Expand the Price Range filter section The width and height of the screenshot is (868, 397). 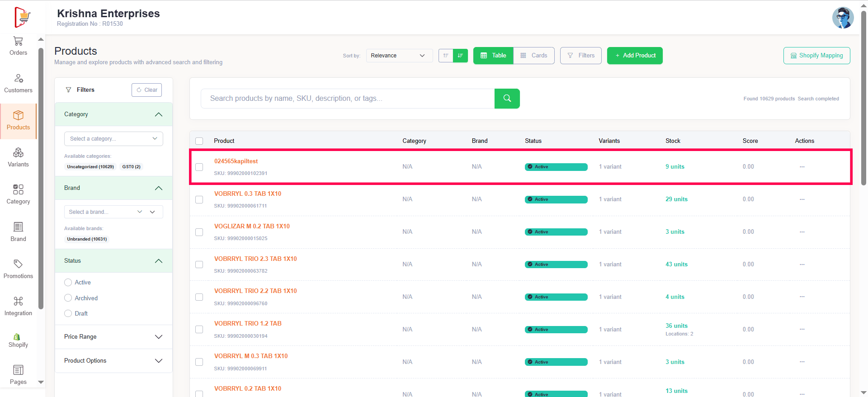(113, 337)
